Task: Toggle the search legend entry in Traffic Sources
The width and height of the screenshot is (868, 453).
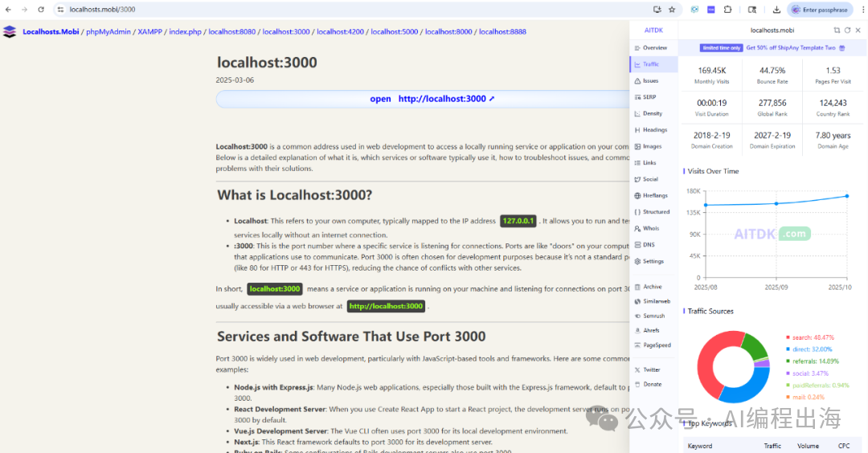Action: pyautogui.click(x=810, y=337)
